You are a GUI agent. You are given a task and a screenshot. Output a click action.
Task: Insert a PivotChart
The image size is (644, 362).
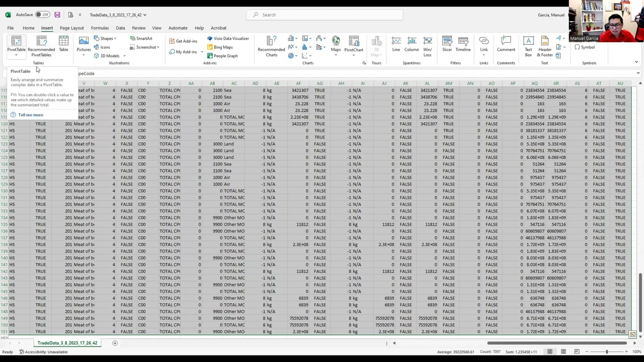[354, 45]
